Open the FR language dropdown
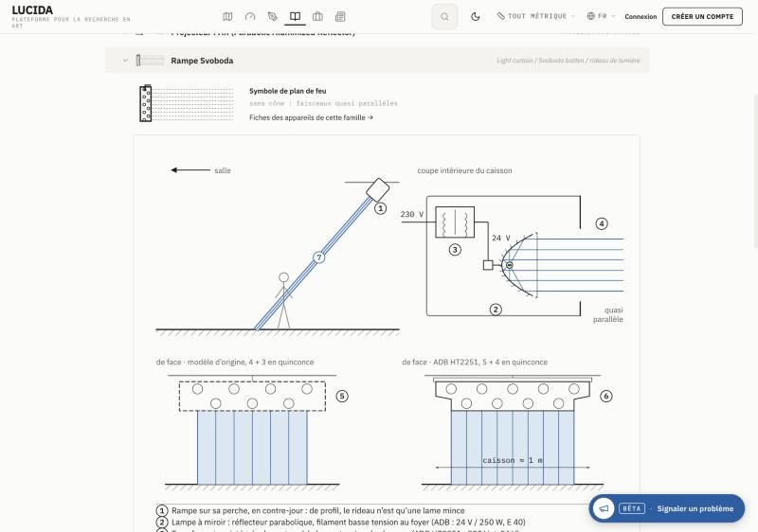758x532 pixels. coord(601,16)
